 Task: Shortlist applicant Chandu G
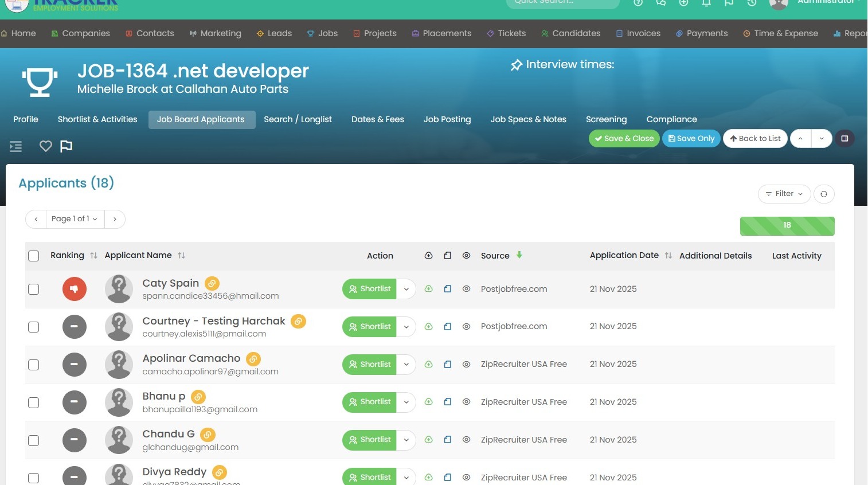tap(370, 440)
